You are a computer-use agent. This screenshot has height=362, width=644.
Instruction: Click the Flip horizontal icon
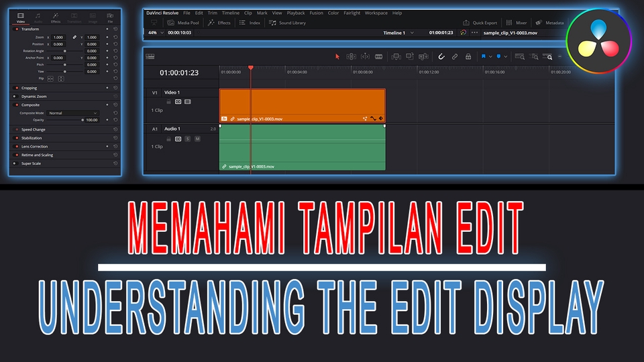coord(50,78)
